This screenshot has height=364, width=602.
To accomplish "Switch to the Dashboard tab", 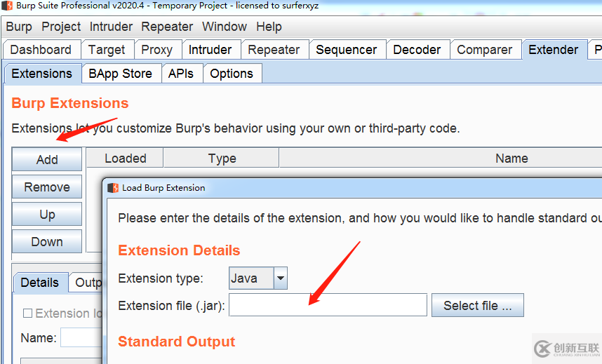I will click(41, 50).
